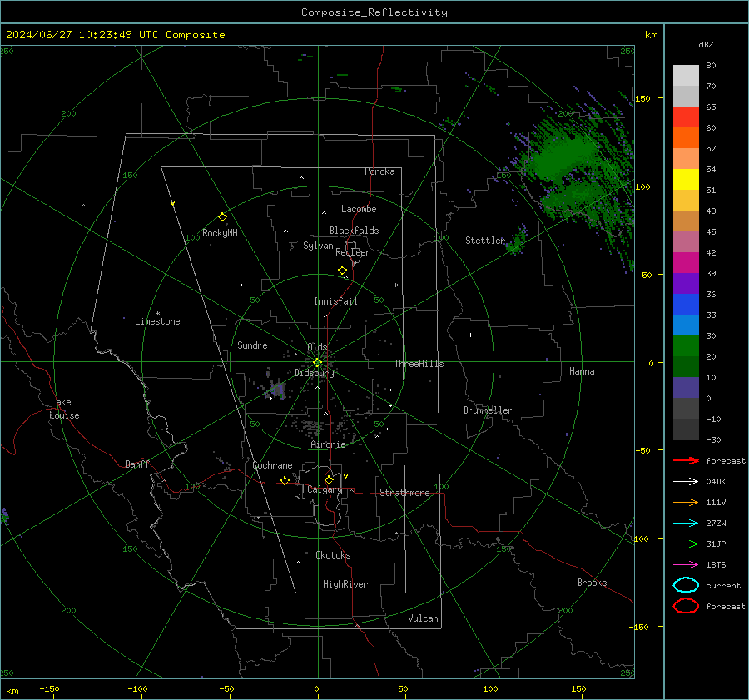The image size is (749, 700).
Task: Click the Red Deer label on map
Action: 353,252
